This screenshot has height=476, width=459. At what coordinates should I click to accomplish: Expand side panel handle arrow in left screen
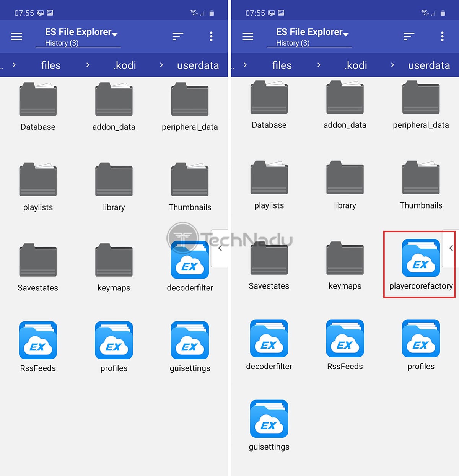tap(220, 248)
